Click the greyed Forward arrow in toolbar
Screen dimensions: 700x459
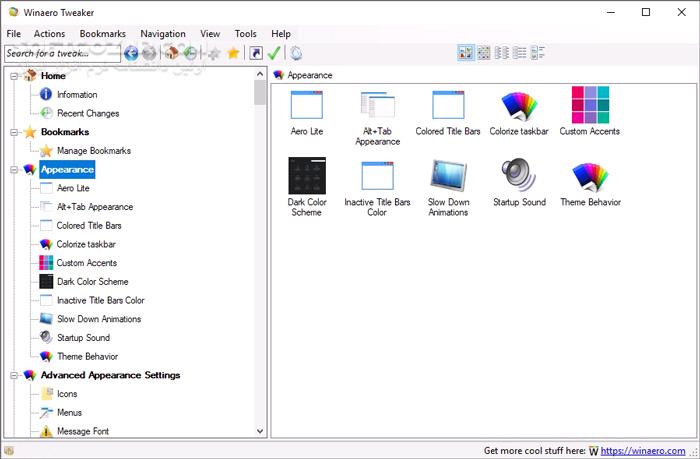point(150,53)
